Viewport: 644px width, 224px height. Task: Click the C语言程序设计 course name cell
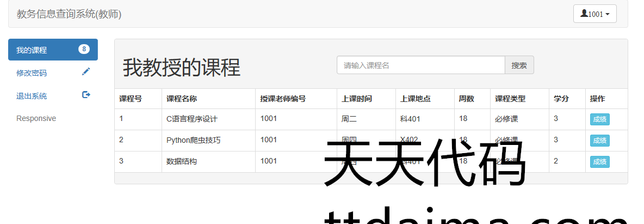coord(191,119)
